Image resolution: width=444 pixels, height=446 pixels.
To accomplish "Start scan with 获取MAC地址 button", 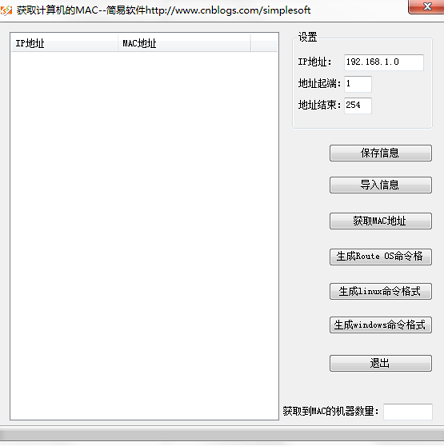I will 380,221.
